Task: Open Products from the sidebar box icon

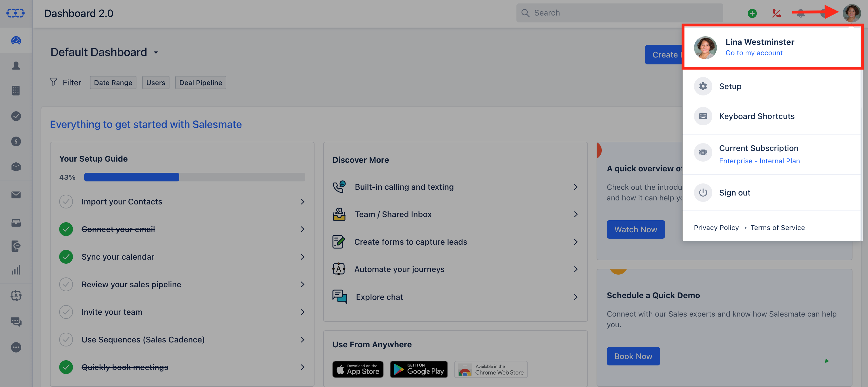Action: (16, 167)
